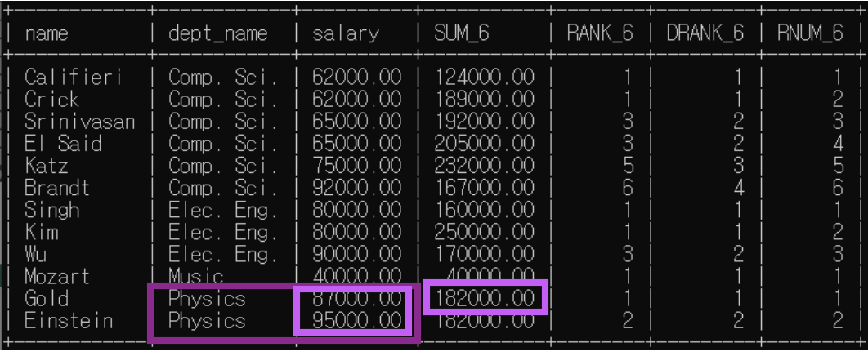The width and height of the screenshot is (868, 356).
Task: Click Brandt's salary "92000.00"
Action: (x=356, y=188)
